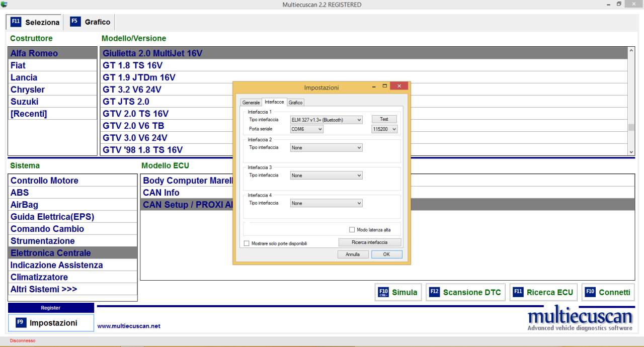
Task: Open the Grafico main tab
Action: click(90, 22)
